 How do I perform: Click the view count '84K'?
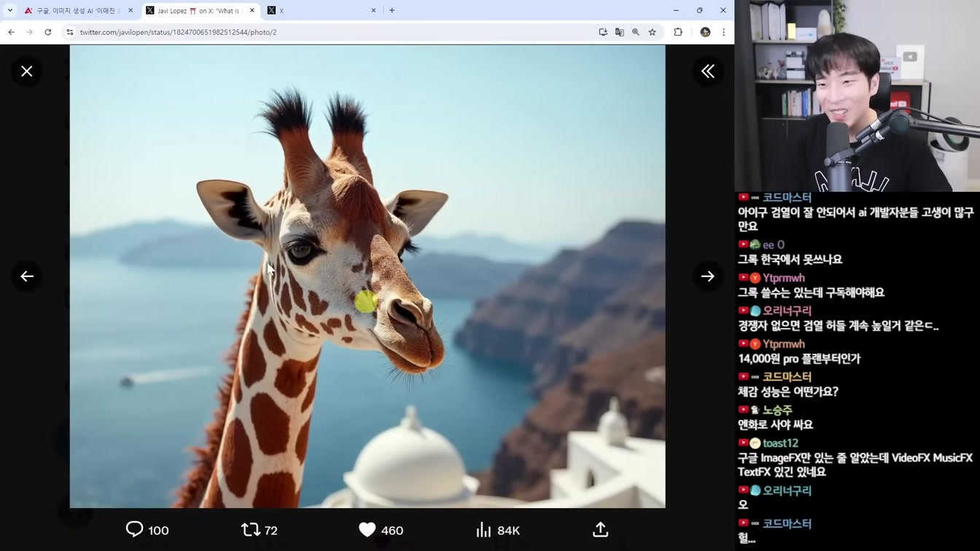point(508,531)
